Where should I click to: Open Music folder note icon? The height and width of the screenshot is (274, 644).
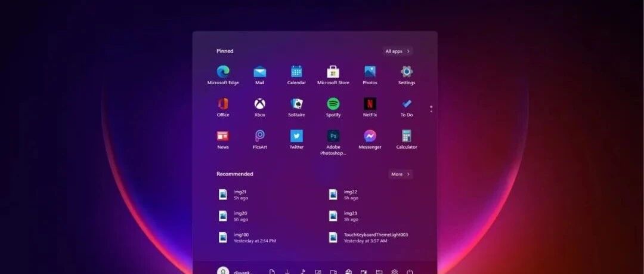click(x=303, y=272)
